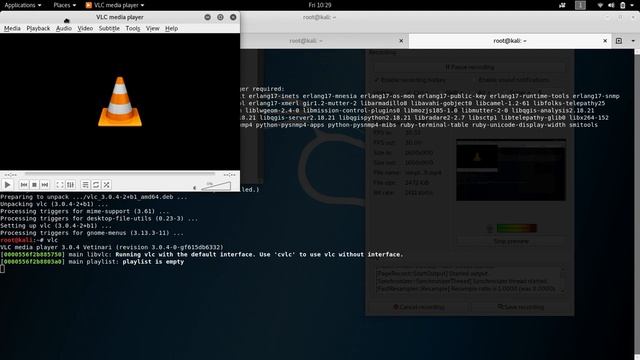
Task: Switch to the second root@kali terminal tab
Action: click(509, 40)
